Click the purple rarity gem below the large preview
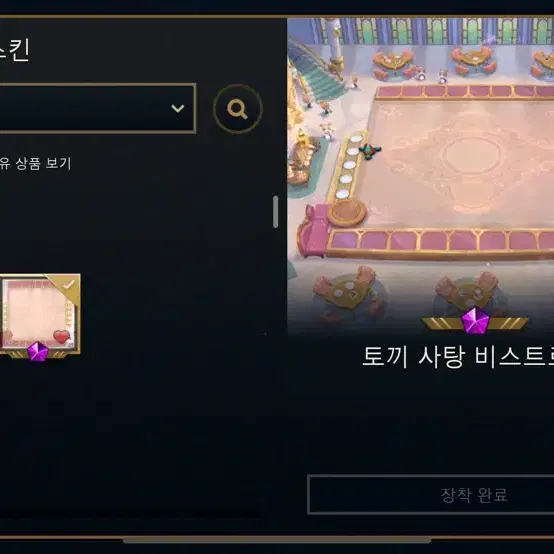This screenshot has width=554, height=554. [475, 320]
